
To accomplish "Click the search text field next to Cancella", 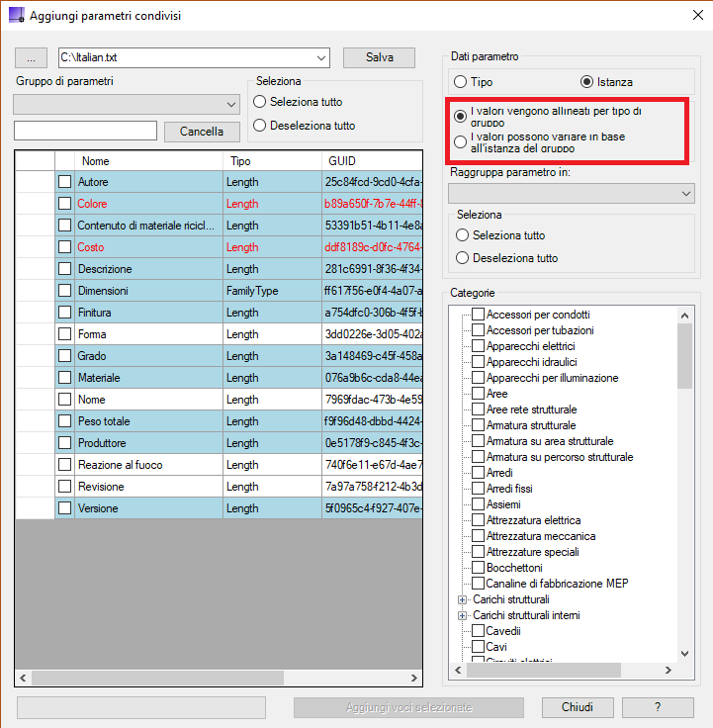I will click(85, 131).
